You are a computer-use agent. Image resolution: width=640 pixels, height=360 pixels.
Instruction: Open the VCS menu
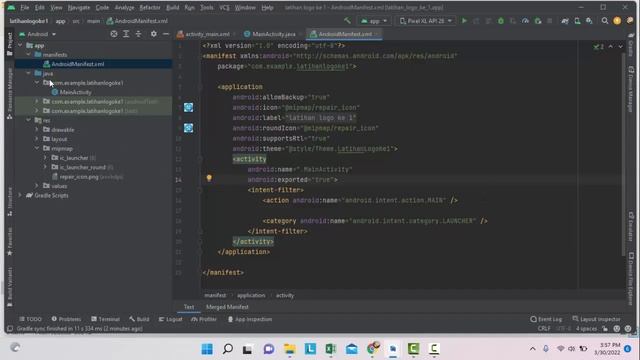point(224,7)
